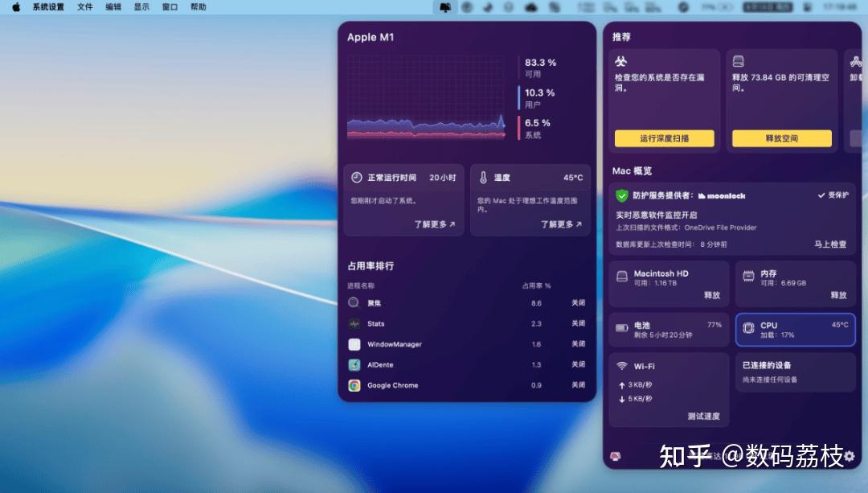Open the 显示 menu
868x493 pixels.
pos(141,7)
